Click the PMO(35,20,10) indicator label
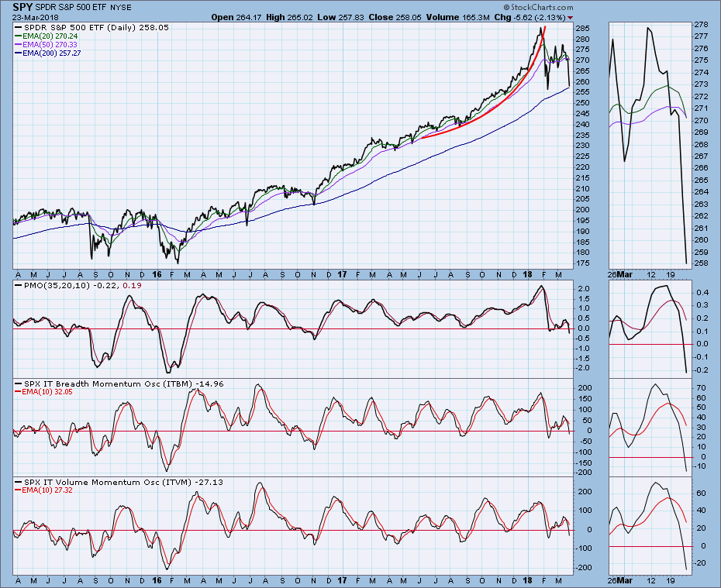 click(78, 285)
